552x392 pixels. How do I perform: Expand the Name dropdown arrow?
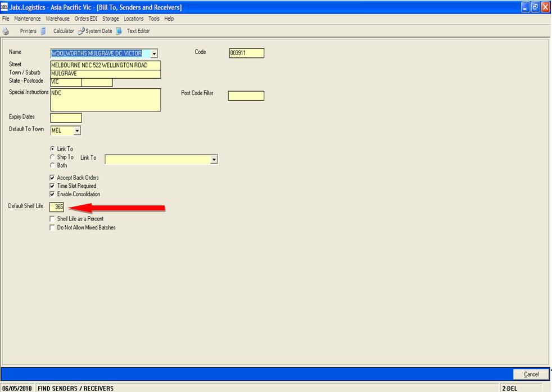coord(154,53)
